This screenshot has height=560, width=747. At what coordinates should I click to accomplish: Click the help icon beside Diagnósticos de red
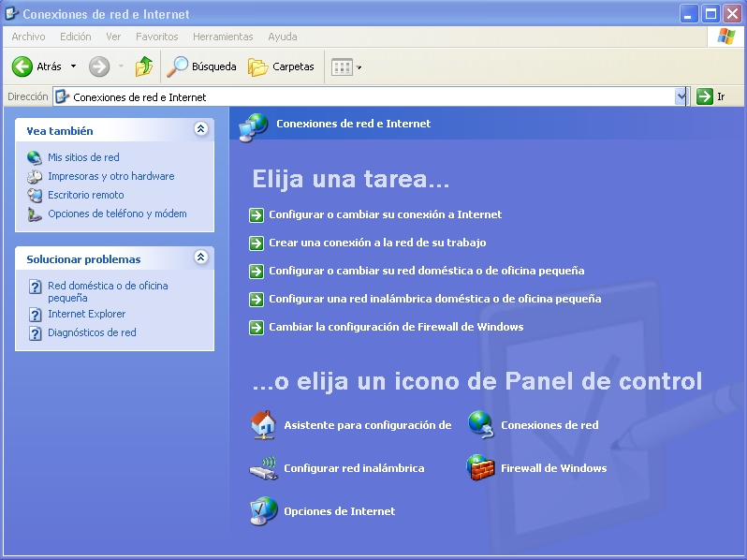[x=35, y=333]
